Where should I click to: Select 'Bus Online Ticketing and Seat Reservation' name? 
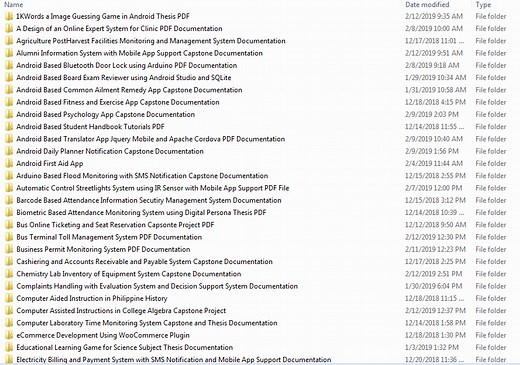tap(115, 225)
